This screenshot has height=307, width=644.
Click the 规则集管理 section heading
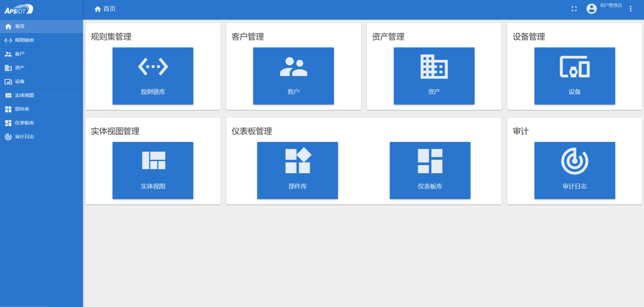coord(111,37)
